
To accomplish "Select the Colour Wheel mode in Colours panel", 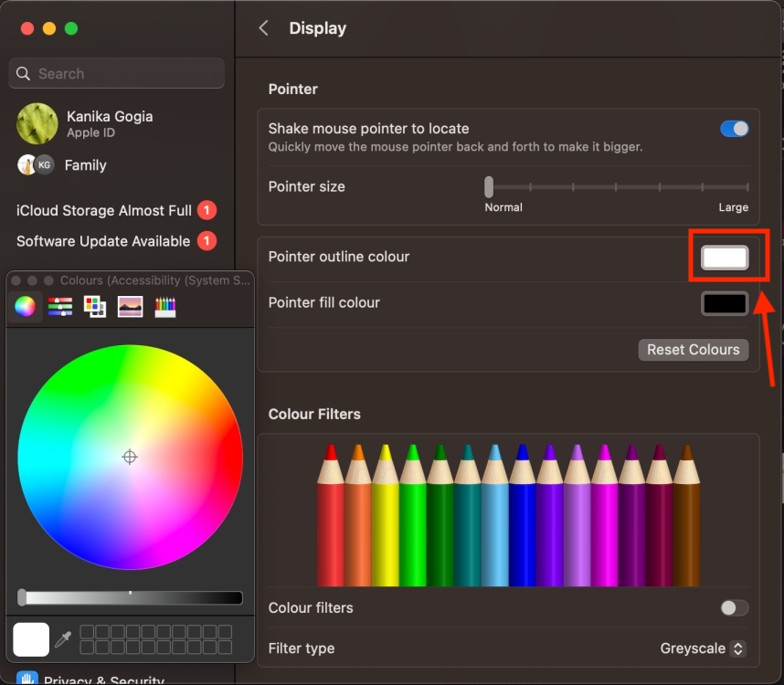I will (x=24, y=306).
